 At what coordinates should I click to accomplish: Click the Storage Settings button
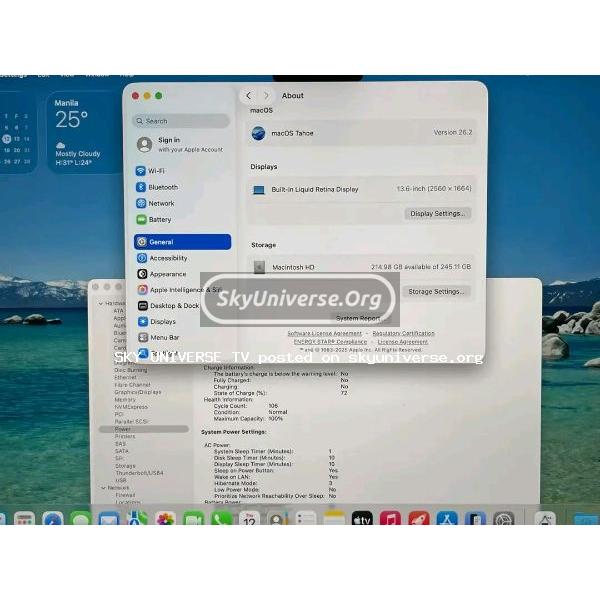(437, 292)
